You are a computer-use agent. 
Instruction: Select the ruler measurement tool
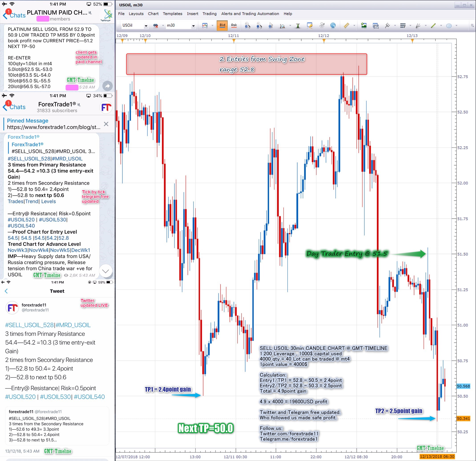[347, 25]
